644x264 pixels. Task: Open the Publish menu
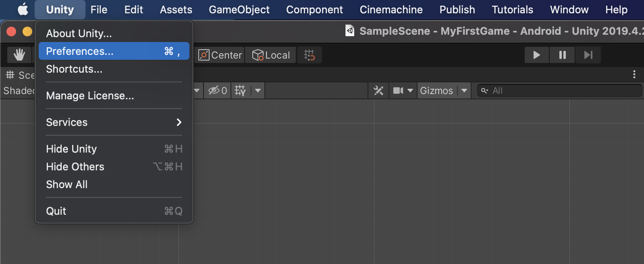[x=457, y=9]
